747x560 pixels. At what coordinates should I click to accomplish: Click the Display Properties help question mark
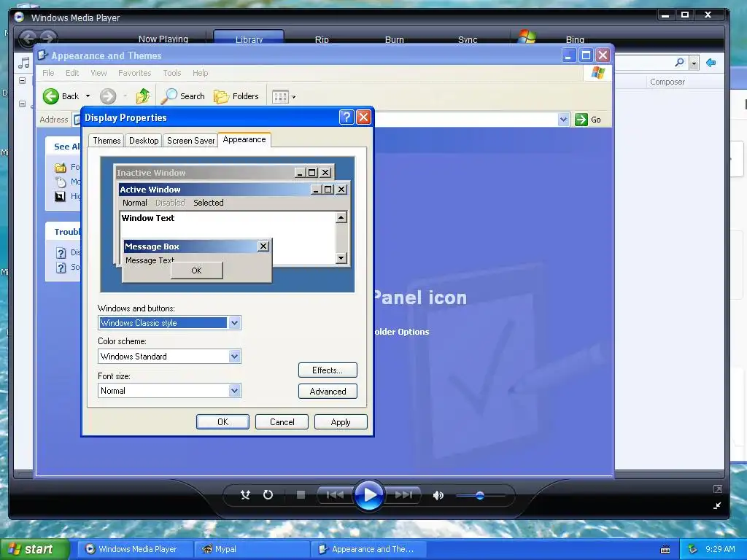[347, 117]
